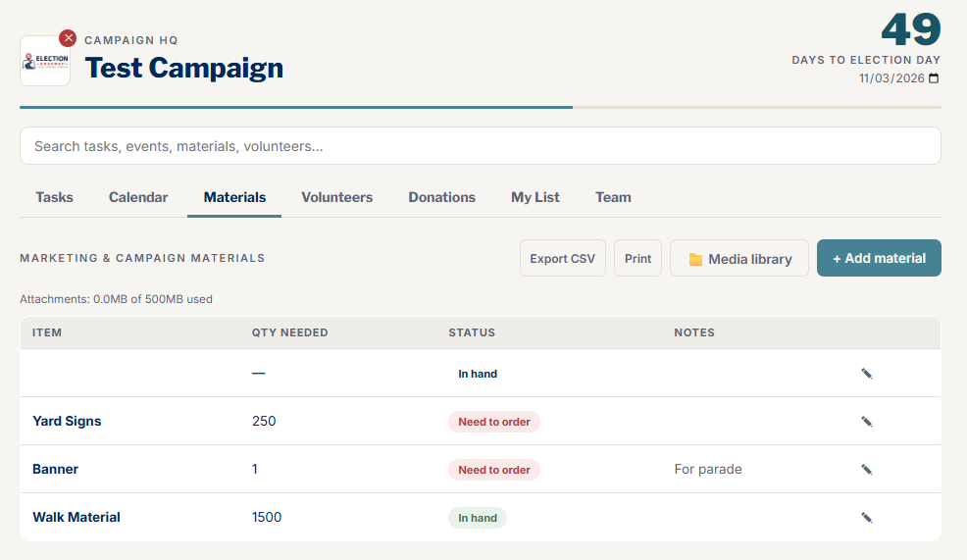Click the Yard Signs item name

[67, 422]
